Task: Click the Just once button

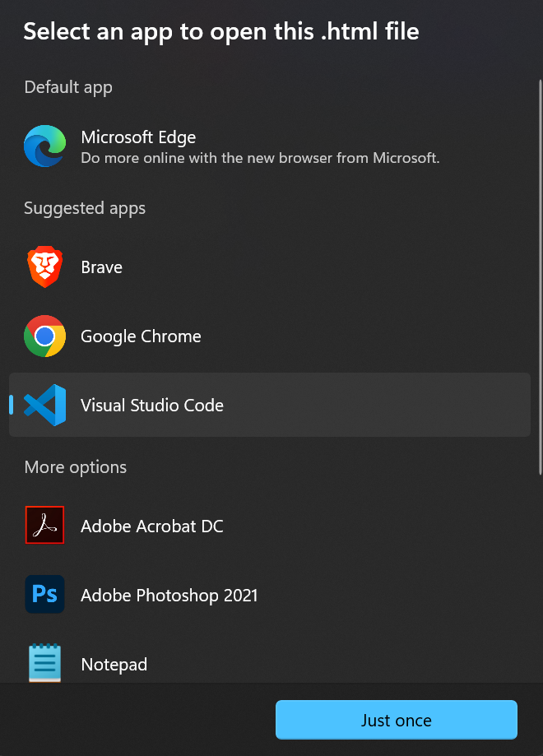Action: pyautogui.click(x=397, y=720)
